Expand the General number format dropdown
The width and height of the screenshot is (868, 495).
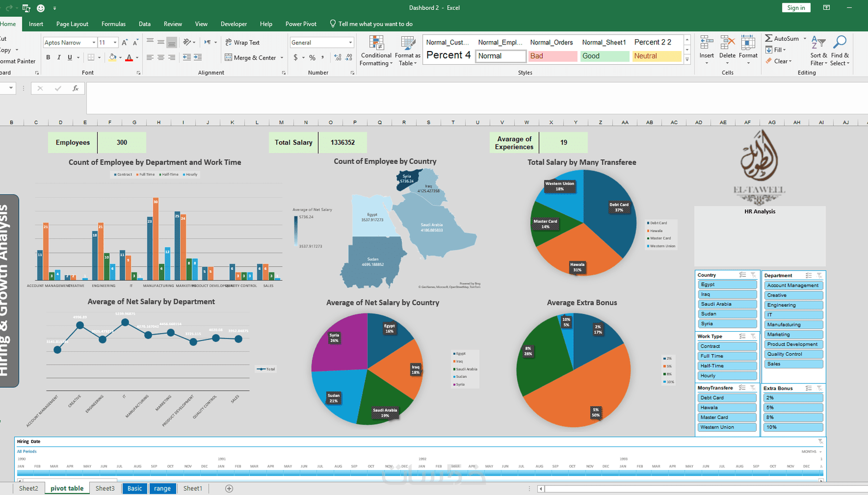tap(350, 42)
